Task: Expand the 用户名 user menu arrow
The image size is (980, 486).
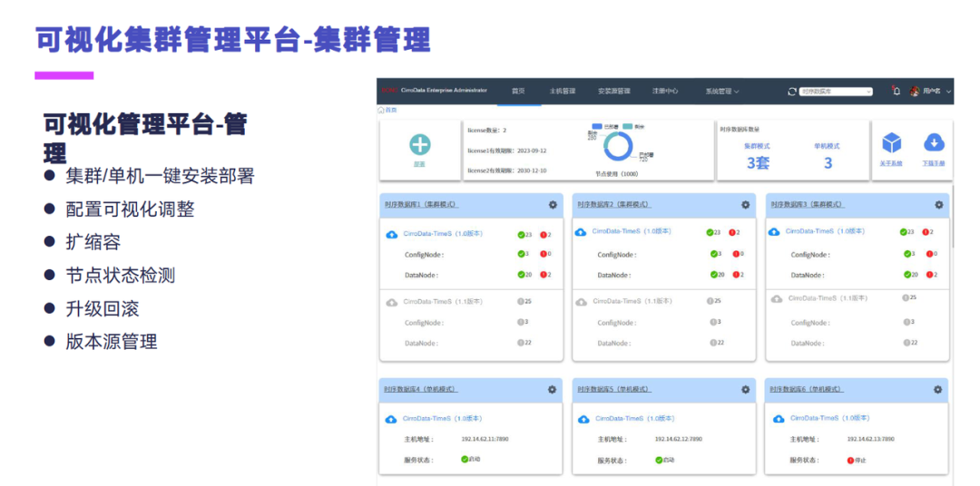Action: click(x=949, y=92)
